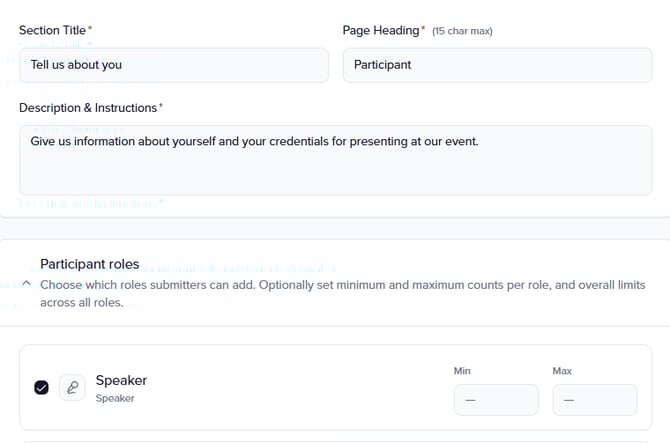Select the Speaker Max count field
This screenshot has width=670, height=443.
pos(594,399)
